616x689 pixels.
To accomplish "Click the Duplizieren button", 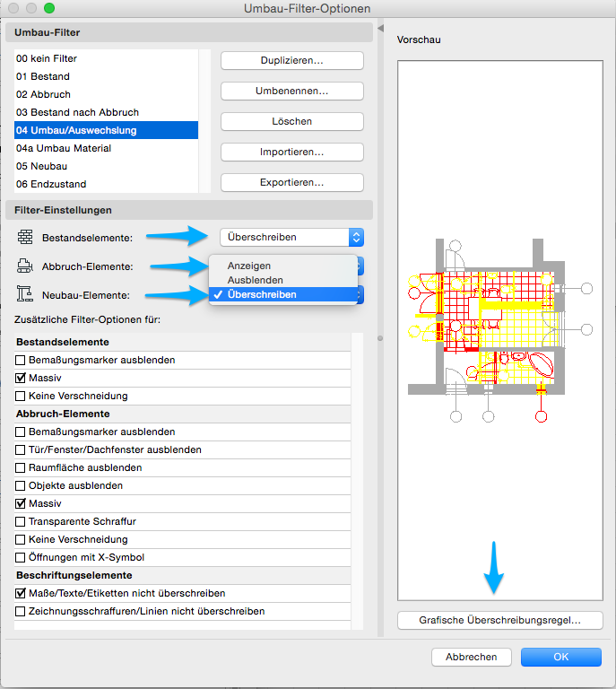I will 291,60.
